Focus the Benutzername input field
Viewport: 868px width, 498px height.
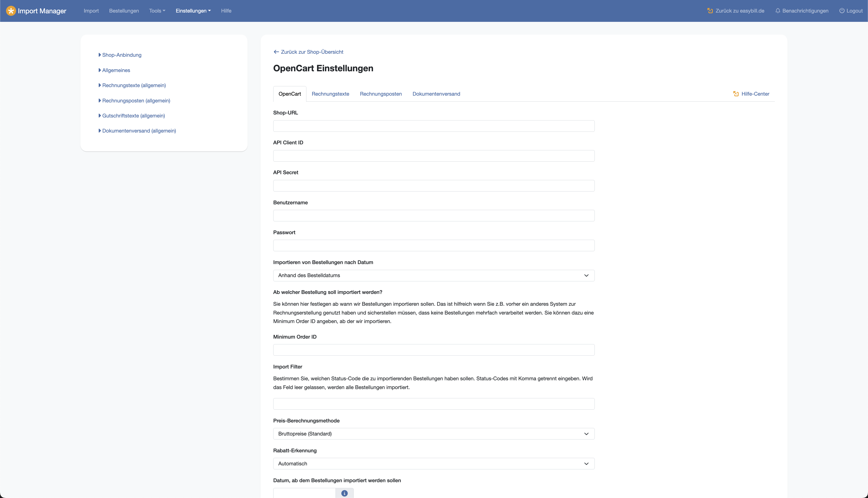pyautogui.click(x=433, y=215)
